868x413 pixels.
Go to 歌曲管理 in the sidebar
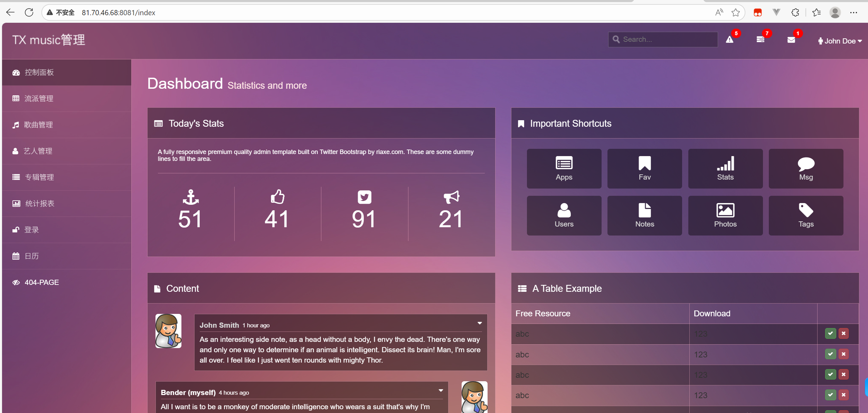[x=38, y=125]
